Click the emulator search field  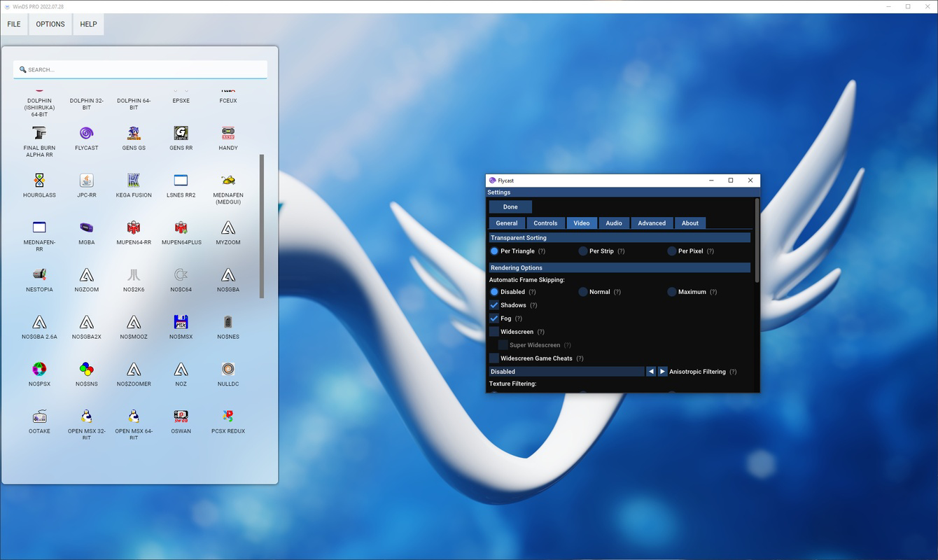pyautogui.click(x=140, y=69)
